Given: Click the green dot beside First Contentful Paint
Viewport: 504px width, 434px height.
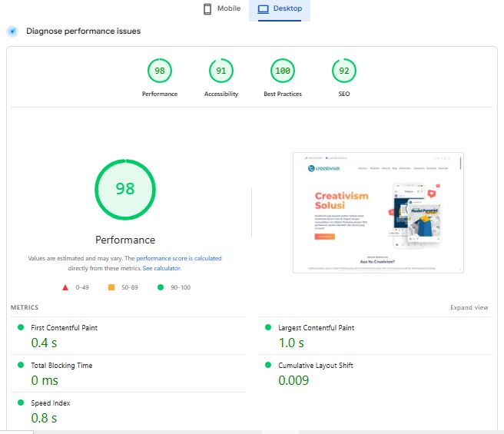Looking at the screenshot, I should click(21, 327).
